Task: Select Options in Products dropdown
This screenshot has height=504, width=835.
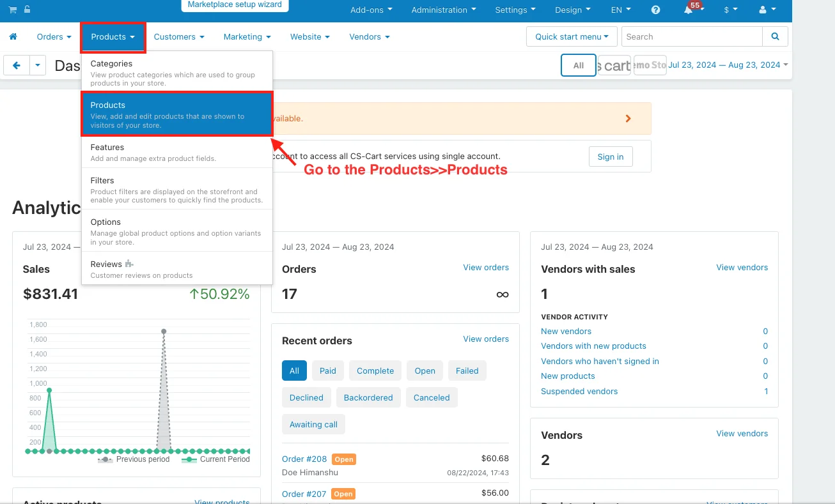Action: click(177, 231)
